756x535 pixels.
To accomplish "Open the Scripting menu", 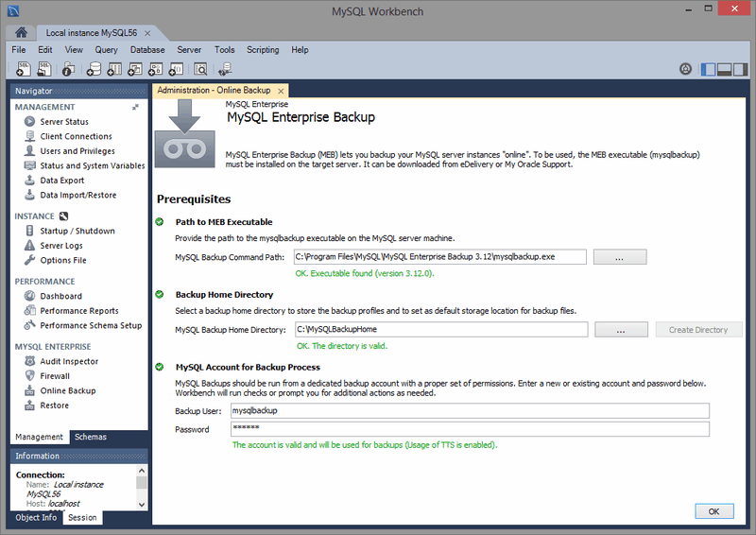I will [x=263, y=50].
